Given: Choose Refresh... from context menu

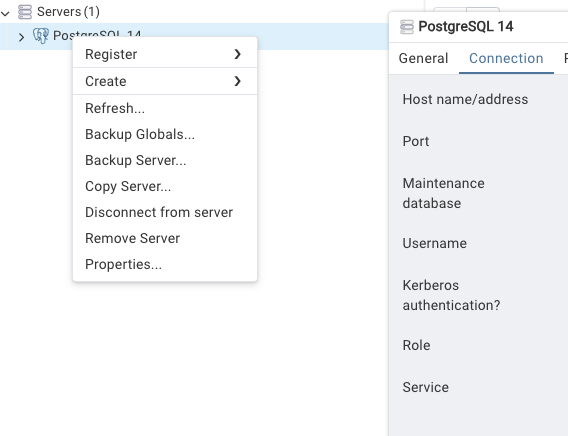Looking at the screenshot, I should [x=165, y=108].
